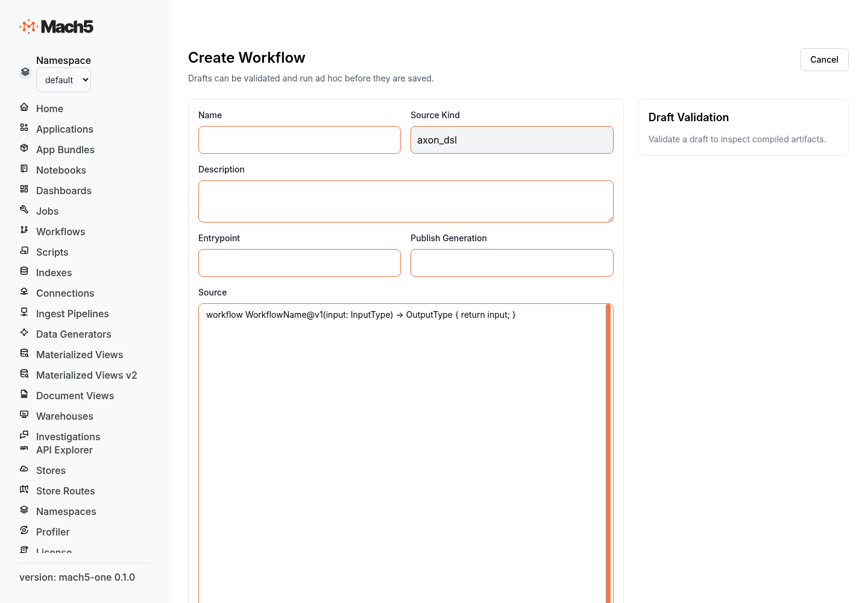The width and height of the screenshot is (868, 603).
Task: Open the Jobs link
Action: [x=47, y=211]
